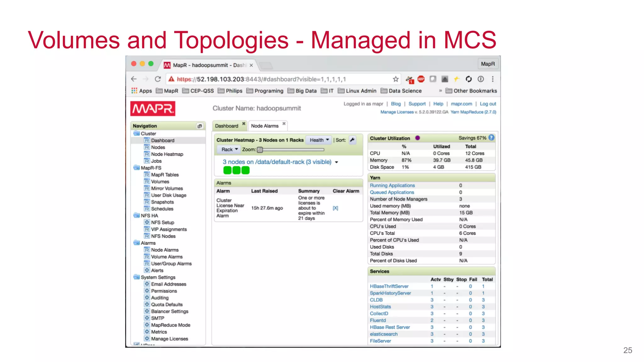Viewport: 644px width, 362px height.
Task: Open the NFS Setup gear item
Action: click(162, 222)
